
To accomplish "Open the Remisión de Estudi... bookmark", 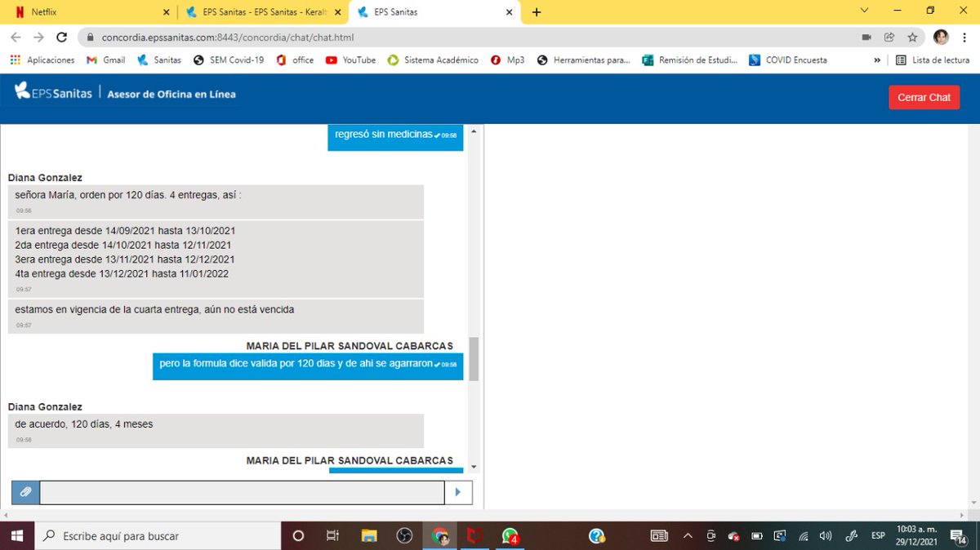I will tap(690, 60).
